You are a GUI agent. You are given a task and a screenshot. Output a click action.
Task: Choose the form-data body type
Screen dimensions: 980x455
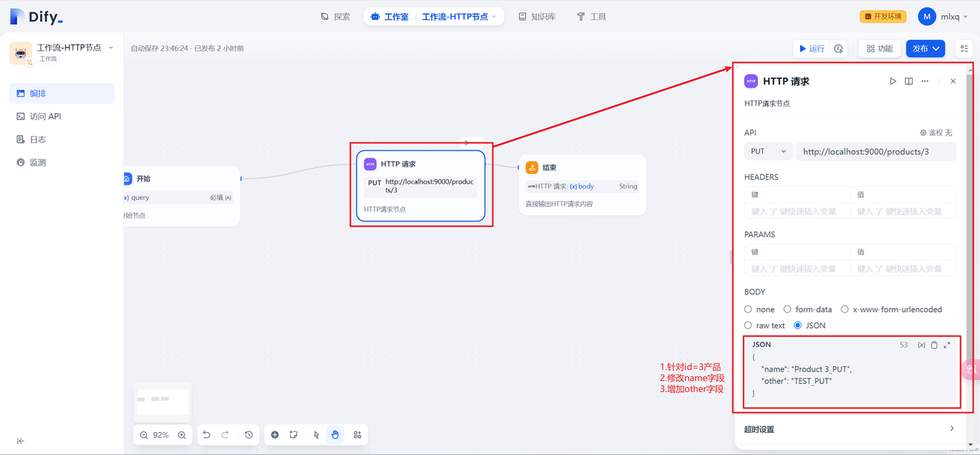click(x=788, y=309)
